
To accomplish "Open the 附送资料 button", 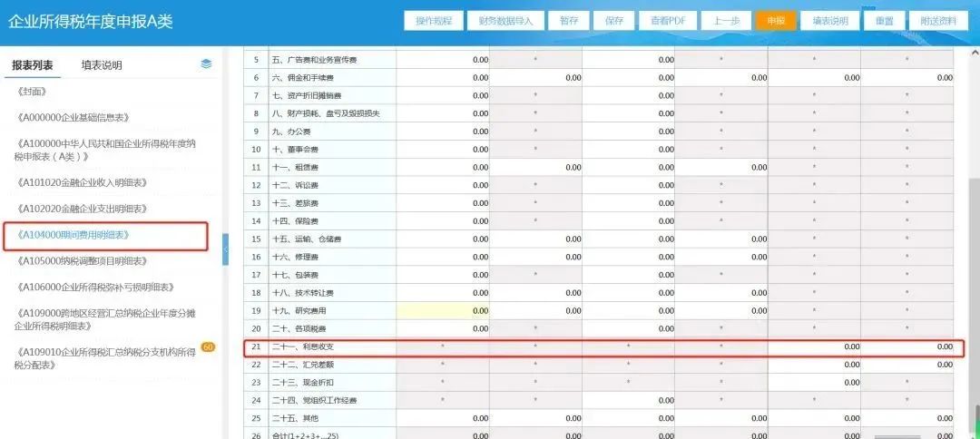I will coord(937,21).
